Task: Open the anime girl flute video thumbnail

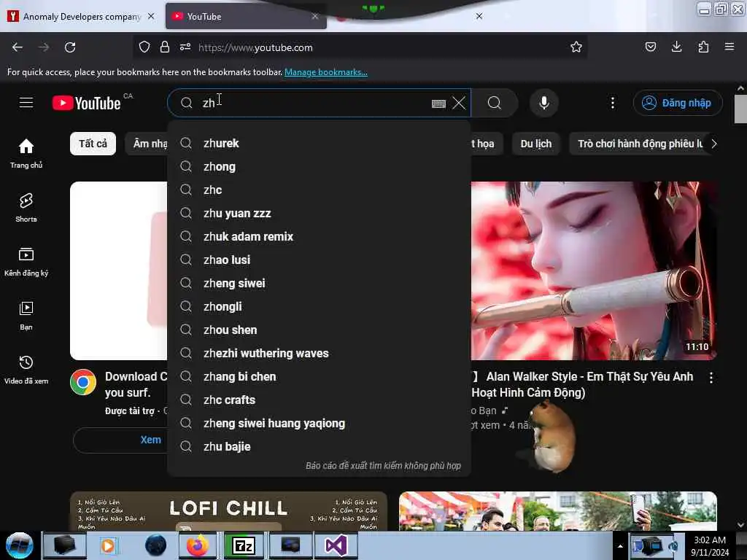Action: point(594,271)
